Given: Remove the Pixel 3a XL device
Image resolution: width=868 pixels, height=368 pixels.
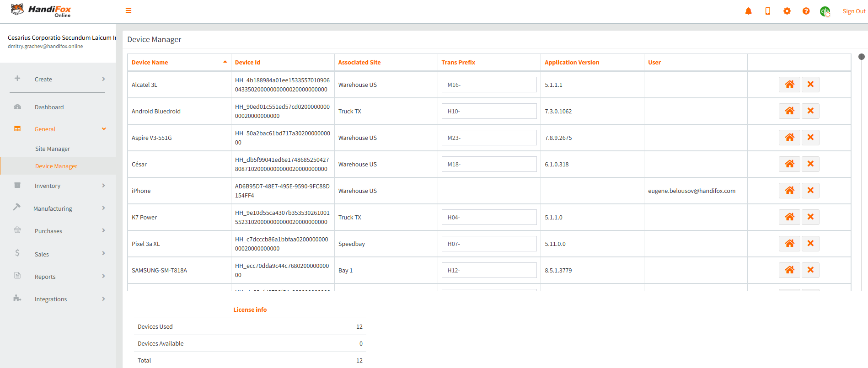Looking at the screenshot, I should [810, 244].
